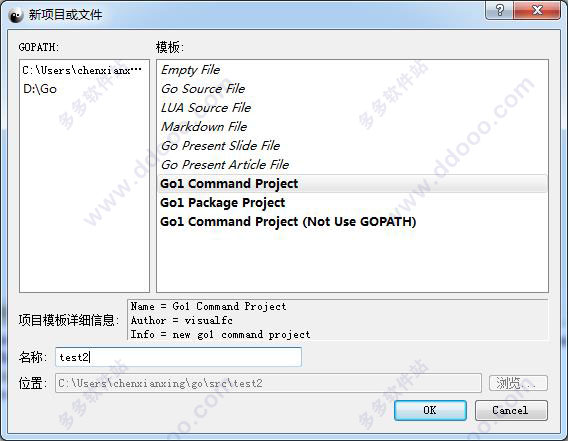Click the 浏览 browse button

click(x=518, y=383)
